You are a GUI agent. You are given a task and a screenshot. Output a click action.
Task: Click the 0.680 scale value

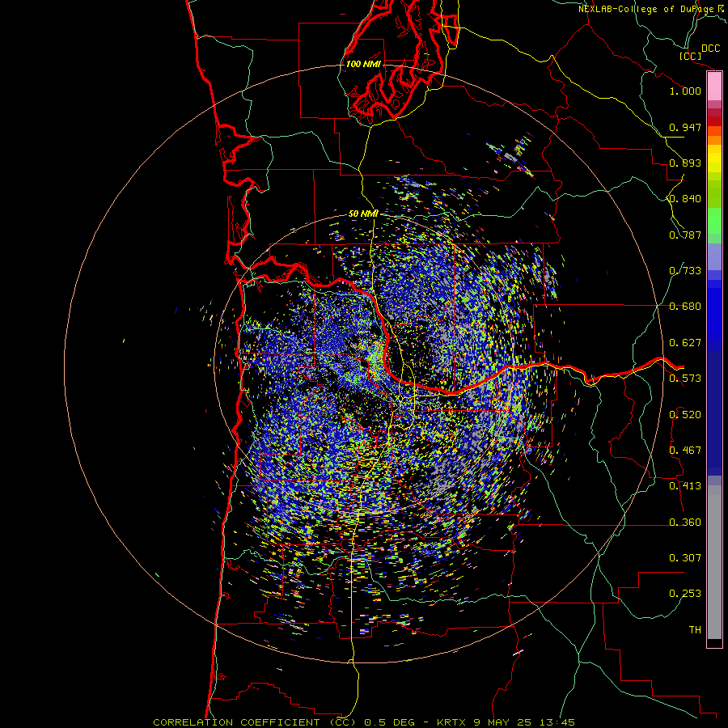coord(685,307)
